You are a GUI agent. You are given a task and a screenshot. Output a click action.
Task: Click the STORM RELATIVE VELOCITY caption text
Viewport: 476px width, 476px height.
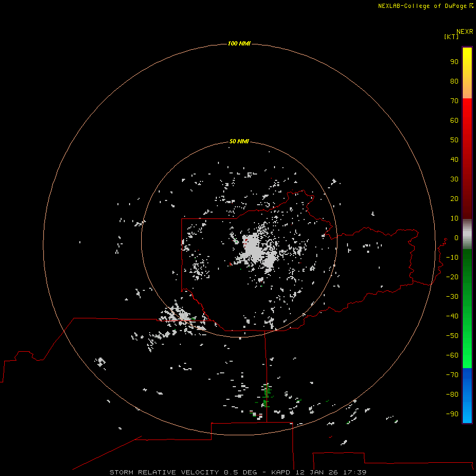(x=164, y=472)
